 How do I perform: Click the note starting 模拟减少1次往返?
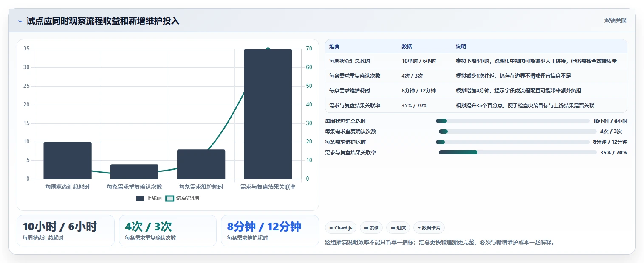[x=513, y=76]
